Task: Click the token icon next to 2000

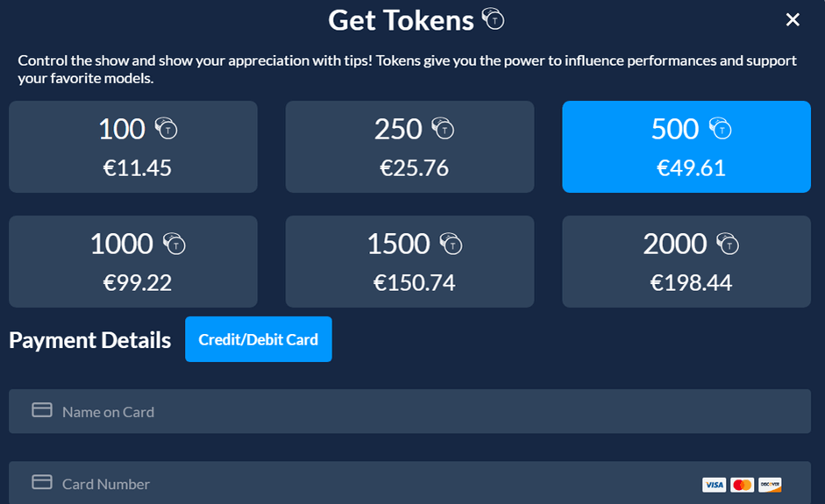Action: pos(728,245)
